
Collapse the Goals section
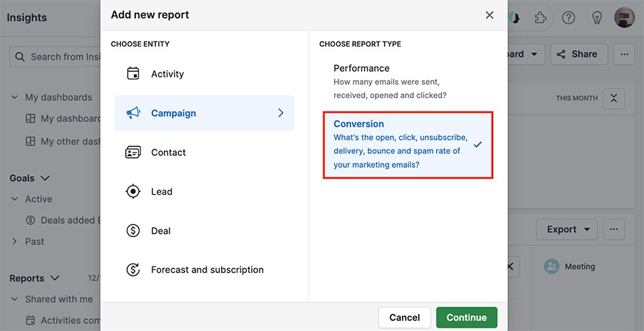point(45,178)
